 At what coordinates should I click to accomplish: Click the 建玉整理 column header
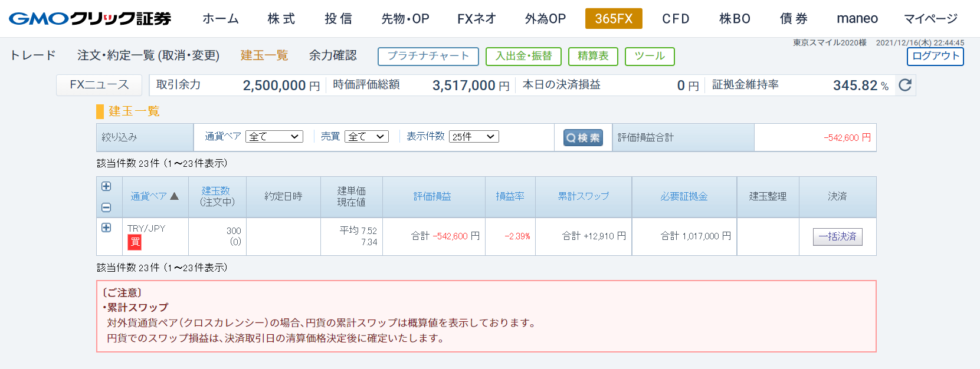(x=768, y=196)
